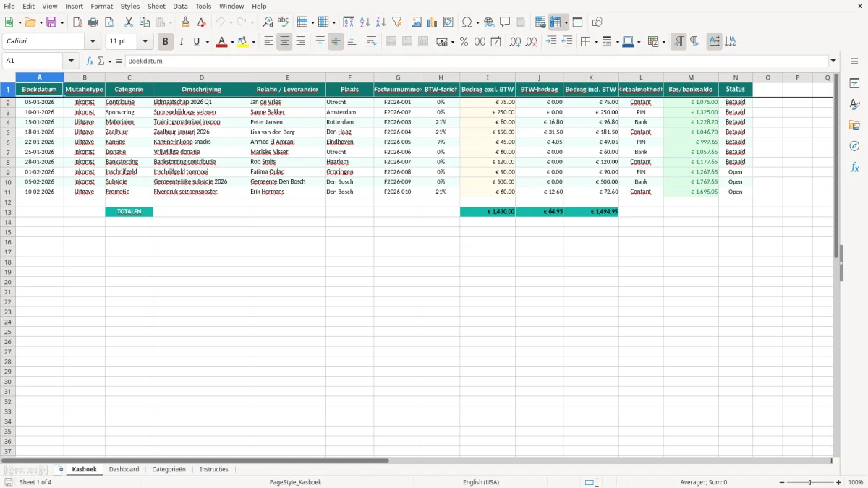The height and width of the screenshot is (488, 868).
Task: Toggle Bold formatting
Action: click(166, 42)
